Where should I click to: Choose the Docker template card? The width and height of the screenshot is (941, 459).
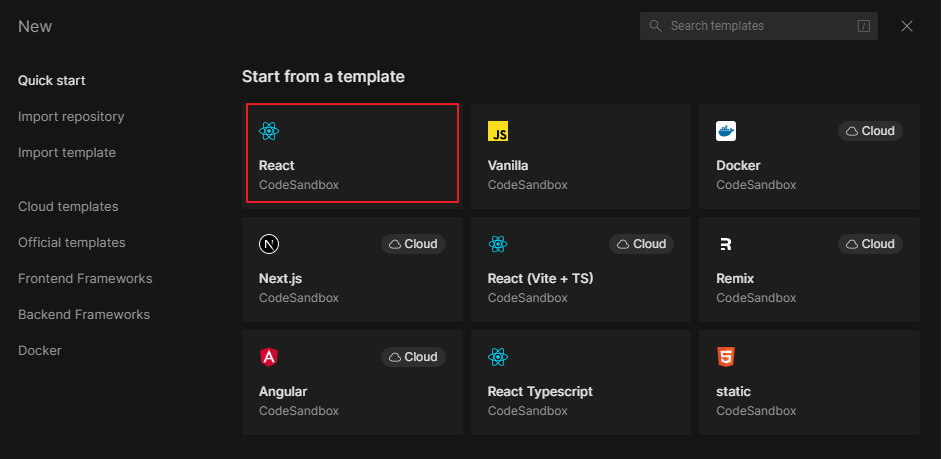pyautogui.click(x=809, y=157)
